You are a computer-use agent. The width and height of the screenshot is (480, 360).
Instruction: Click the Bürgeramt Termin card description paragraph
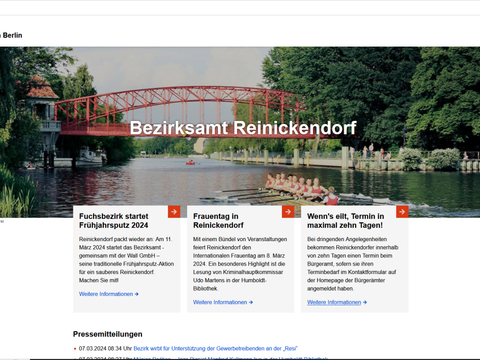353,264
